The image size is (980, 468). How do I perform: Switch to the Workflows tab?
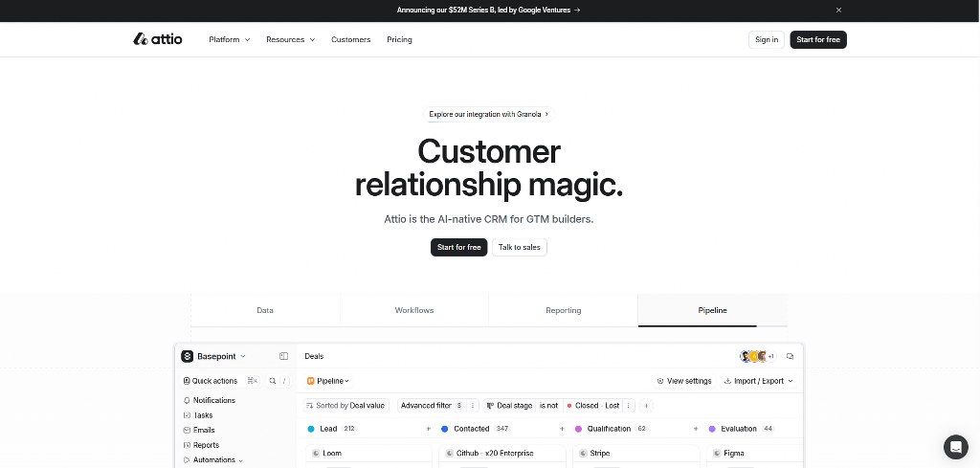coord(414,310)
